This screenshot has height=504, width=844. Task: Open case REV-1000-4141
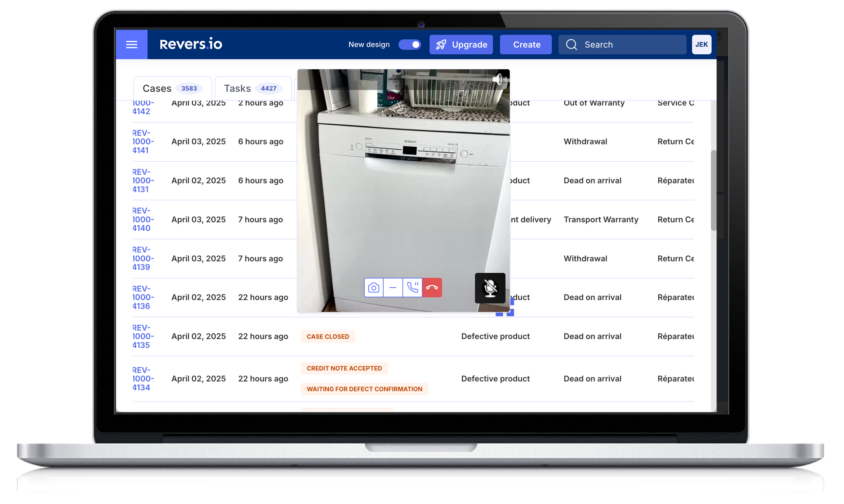point(143,142)
